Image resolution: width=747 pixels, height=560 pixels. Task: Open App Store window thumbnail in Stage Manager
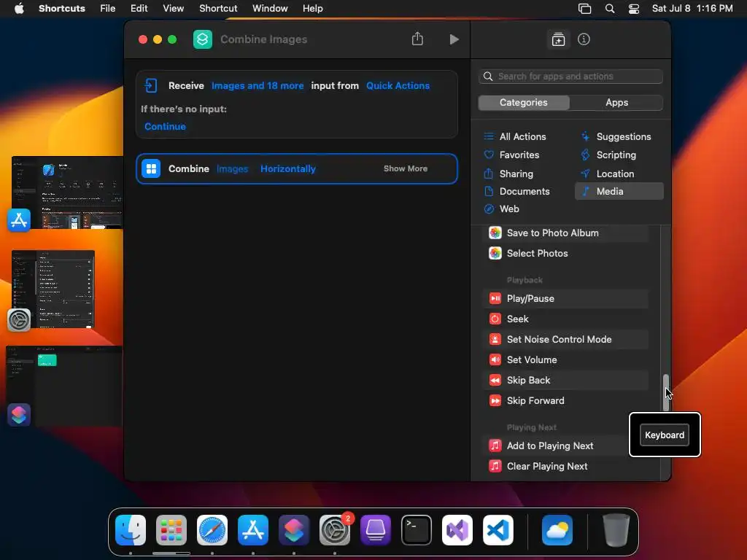pyautogui.click(x=67, y=192)
